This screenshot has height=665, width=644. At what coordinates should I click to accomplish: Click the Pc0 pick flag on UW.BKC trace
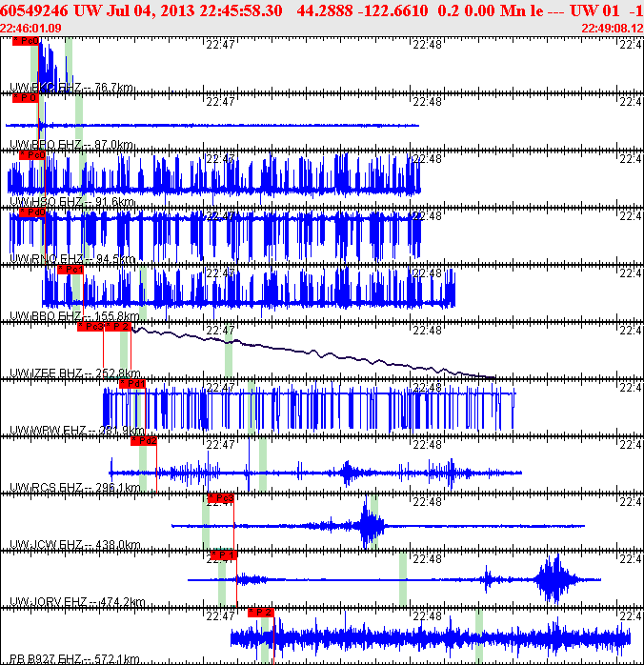tap(26, 41)
